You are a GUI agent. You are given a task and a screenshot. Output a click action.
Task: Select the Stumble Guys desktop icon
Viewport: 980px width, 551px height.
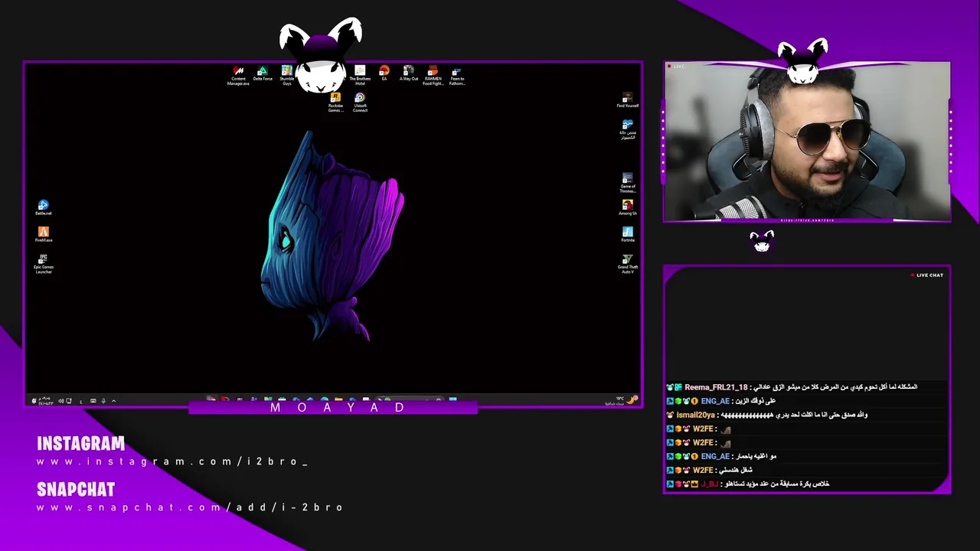[287, 76]
